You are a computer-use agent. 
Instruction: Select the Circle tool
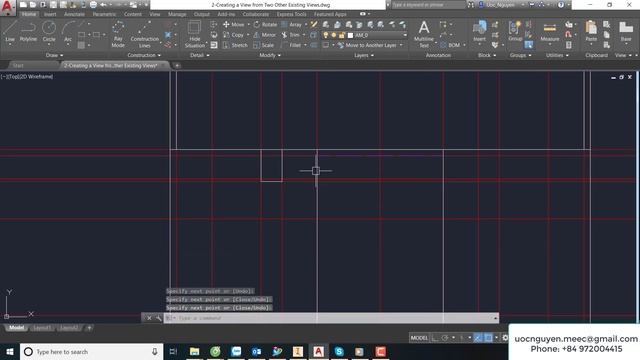[49, 31]
